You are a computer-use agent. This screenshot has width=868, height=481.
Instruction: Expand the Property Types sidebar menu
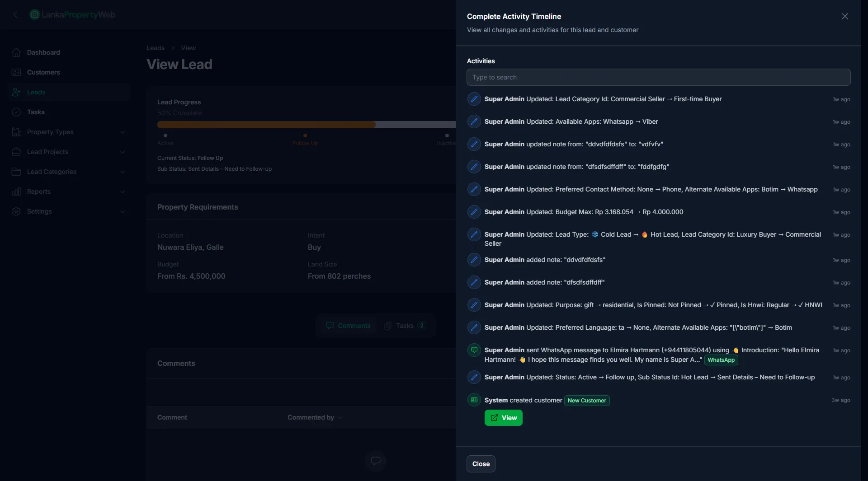pyautogui.click(x=123, y=132)
